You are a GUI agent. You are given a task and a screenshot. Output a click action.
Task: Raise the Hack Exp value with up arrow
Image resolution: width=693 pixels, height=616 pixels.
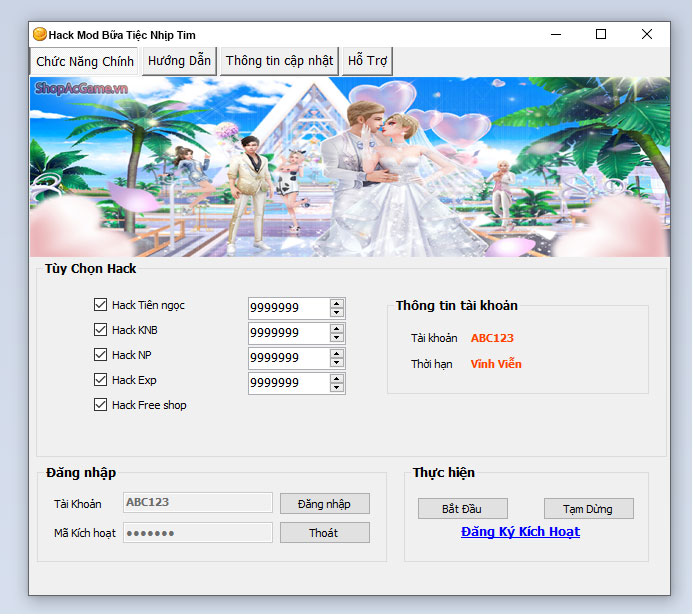(x=337, y=379)
